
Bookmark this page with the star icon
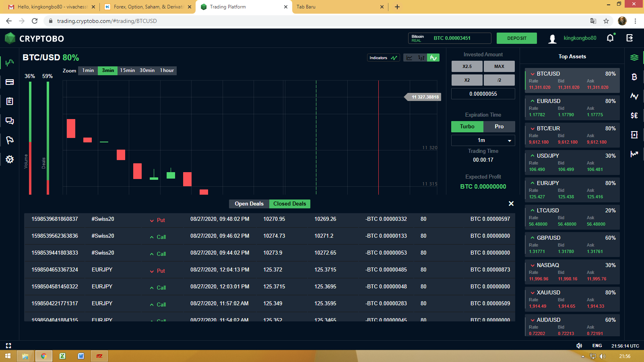606,21
